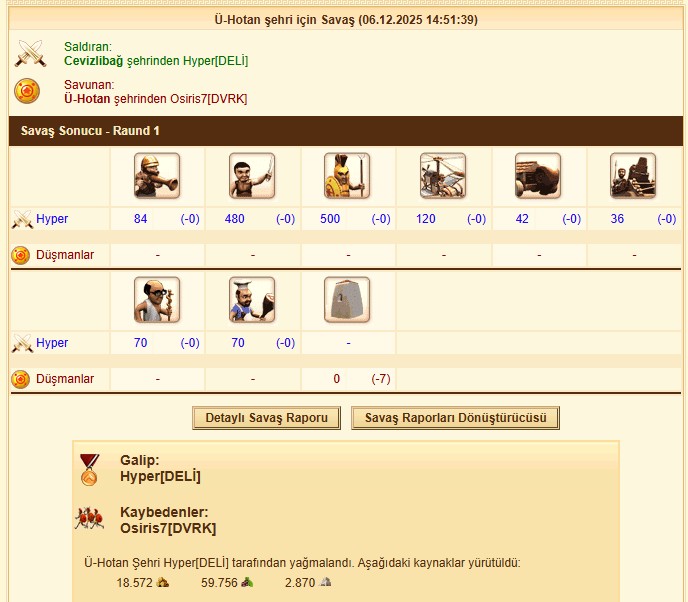Click the looted wine resource icon
The height and width of the screenshot is (602, 688).
[x=247, y=582]
